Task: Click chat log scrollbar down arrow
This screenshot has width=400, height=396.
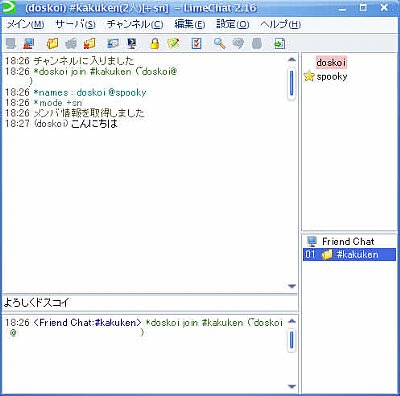Action: point(292,286)
